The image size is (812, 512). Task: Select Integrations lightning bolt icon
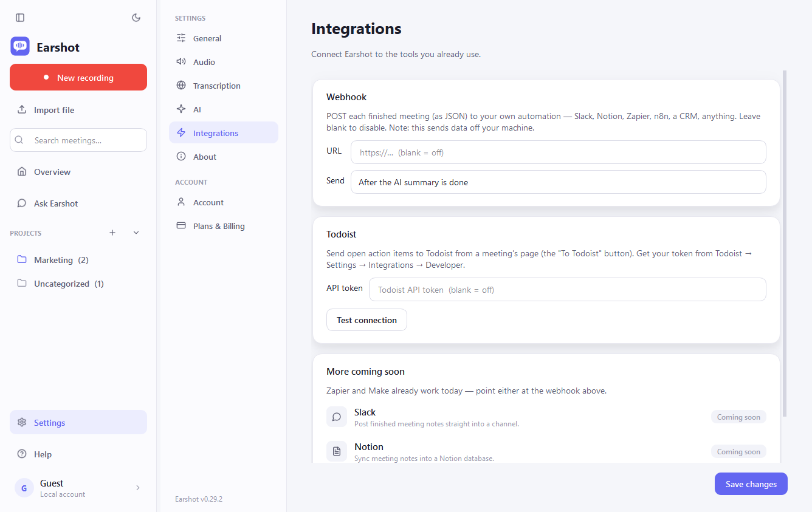coord(181,132)
